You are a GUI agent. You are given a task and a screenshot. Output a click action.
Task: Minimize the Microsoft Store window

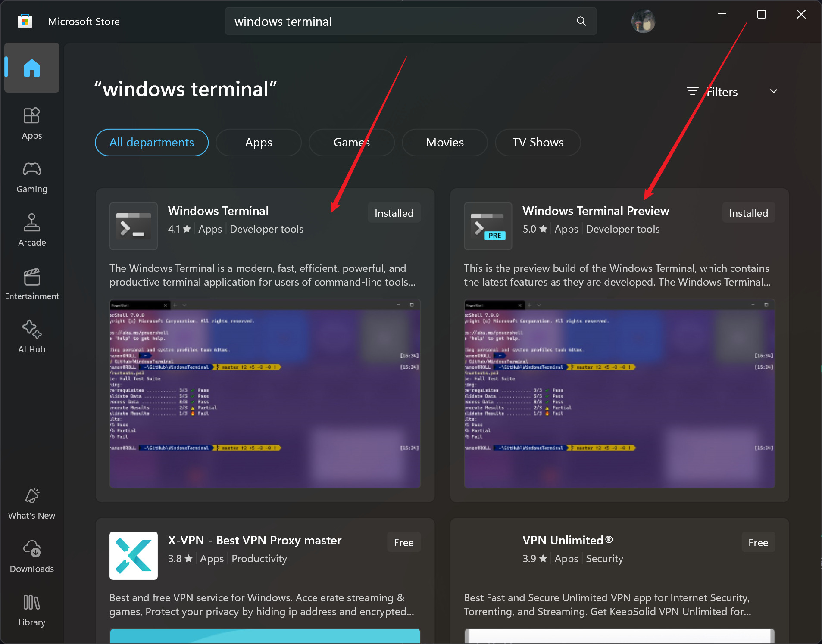[722, 14]
